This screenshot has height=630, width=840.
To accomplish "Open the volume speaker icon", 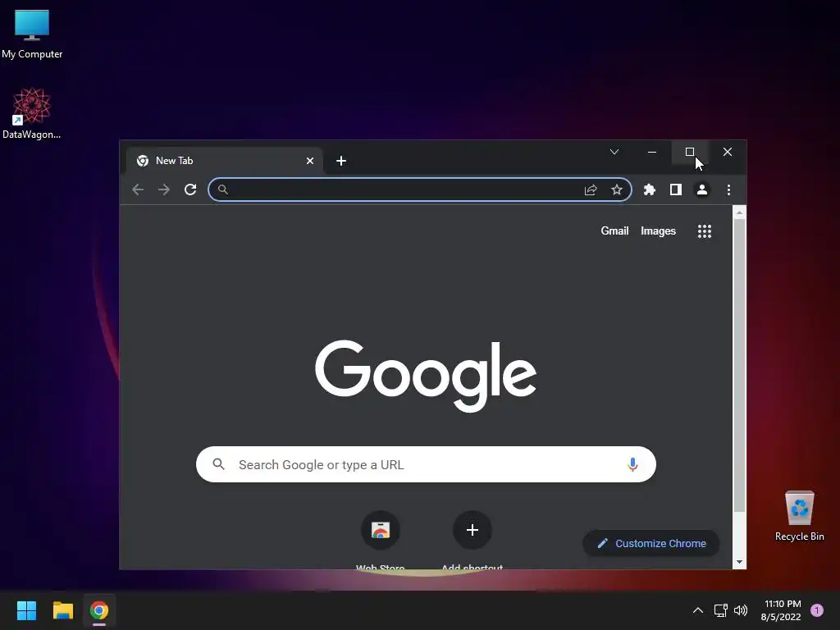I will tap(741, 610).
